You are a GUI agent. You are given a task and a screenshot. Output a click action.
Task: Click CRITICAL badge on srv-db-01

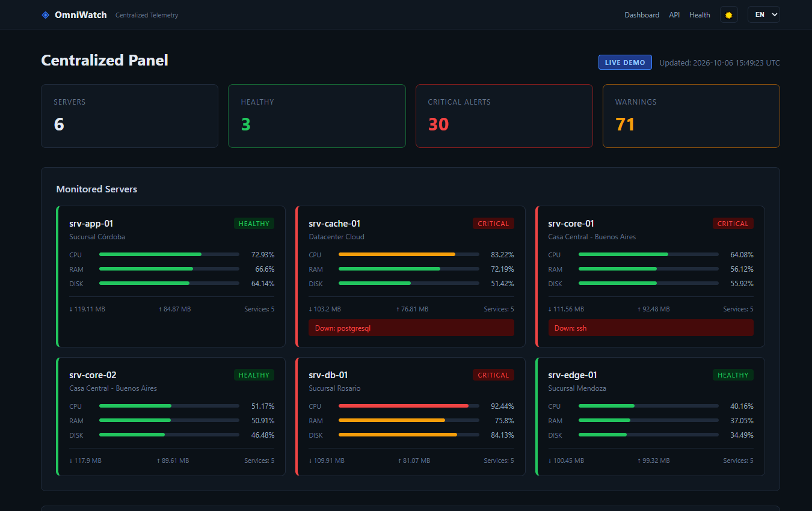point(493,375)
